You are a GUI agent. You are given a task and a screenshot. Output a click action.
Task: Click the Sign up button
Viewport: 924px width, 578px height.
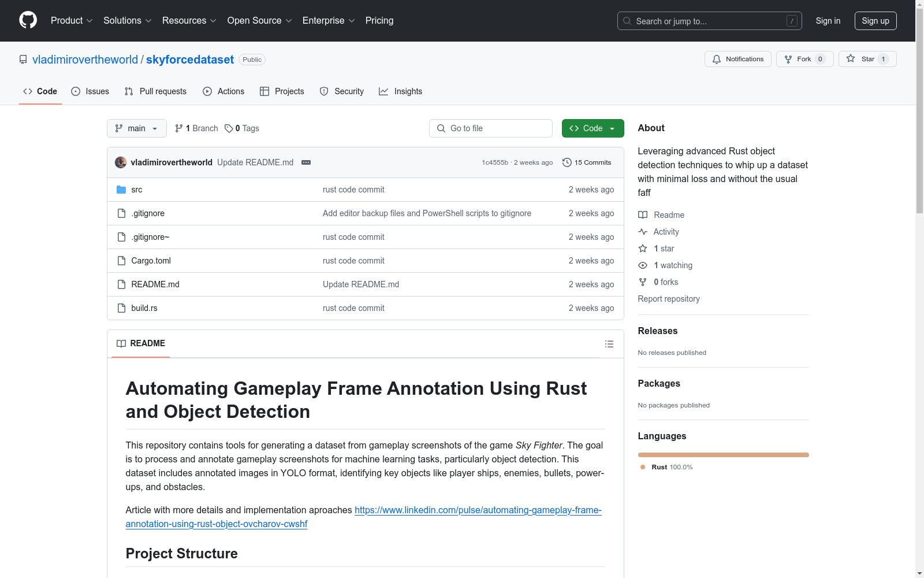(875, 21)
